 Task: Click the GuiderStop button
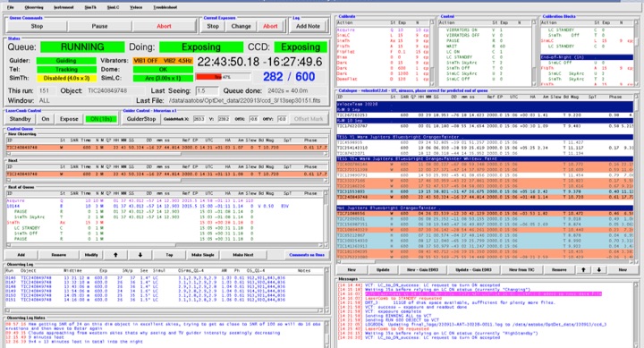coord(141,119)
